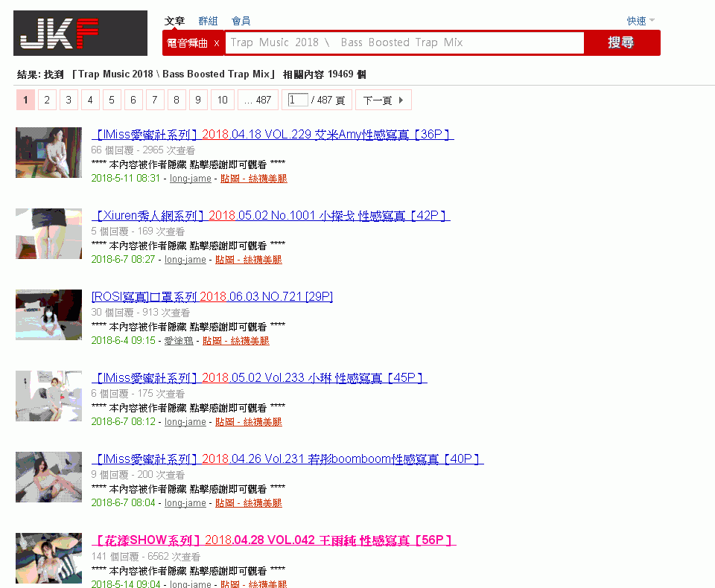Switch to the 會員 search tab
Screen dimensions: 715x588
(x=241, y=21)
